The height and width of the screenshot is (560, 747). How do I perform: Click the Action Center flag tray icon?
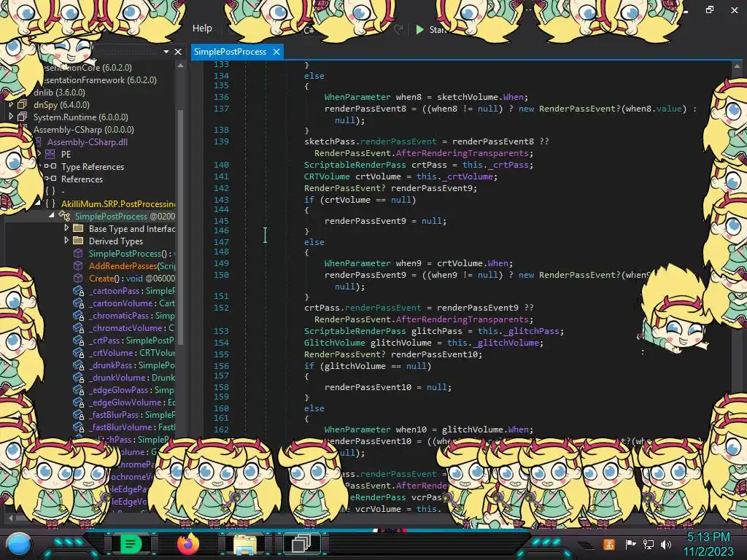pyautogui.click(x=630, y=544)
